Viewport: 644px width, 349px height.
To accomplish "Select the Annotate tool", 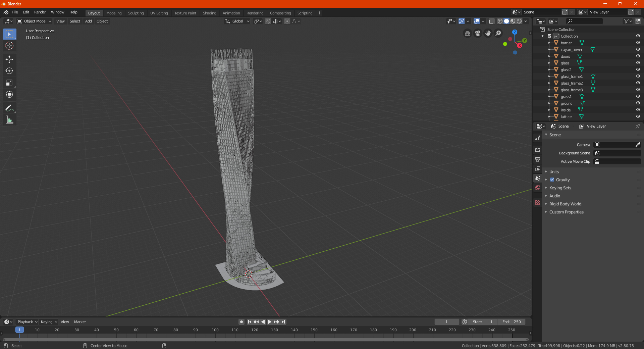I will [x=9, y=108].
